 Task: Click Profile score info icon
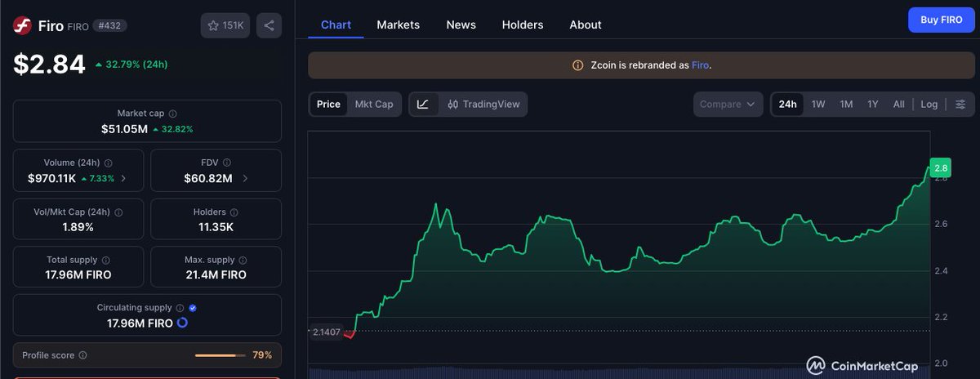click(82, 355)
